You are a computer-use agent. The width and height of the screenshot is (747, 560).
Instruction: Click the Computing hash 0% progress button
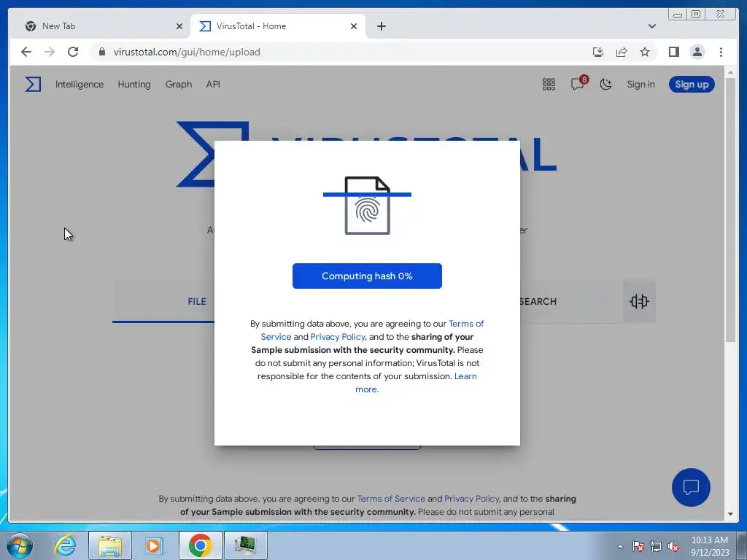(x=367, y=276)
